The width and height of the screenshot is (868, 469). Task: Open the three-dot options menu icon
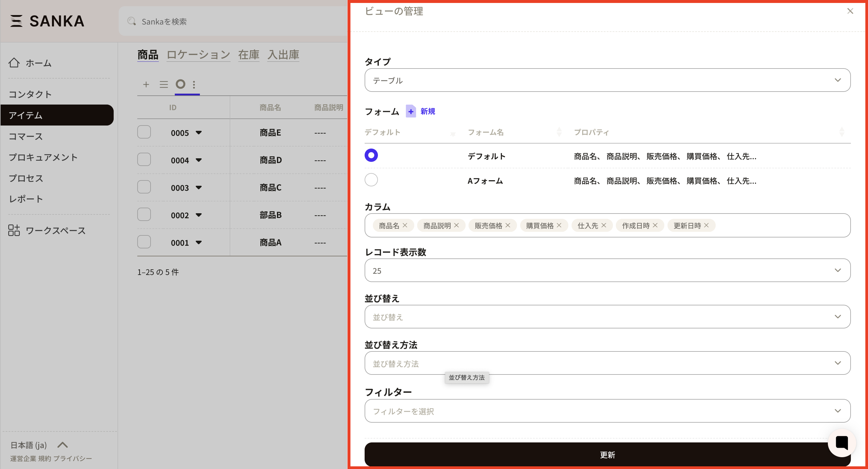coord(194,84)
